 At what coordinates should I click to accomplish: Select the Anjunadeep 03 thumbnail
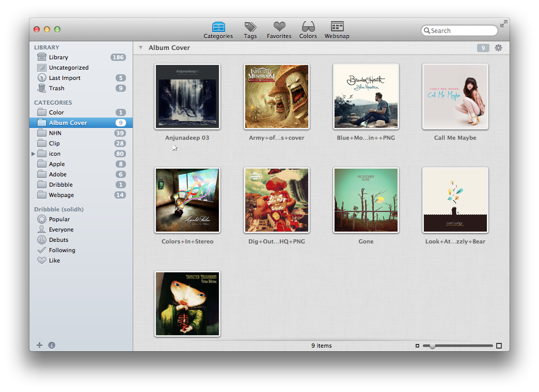187,96
